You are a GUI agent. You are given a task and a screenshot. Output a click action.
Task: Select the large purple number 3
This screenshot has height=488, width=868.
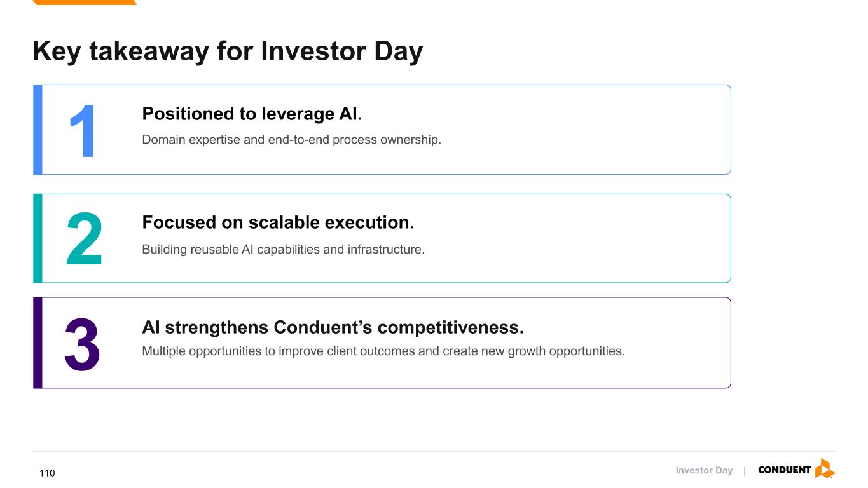click(x=83, y=344)
